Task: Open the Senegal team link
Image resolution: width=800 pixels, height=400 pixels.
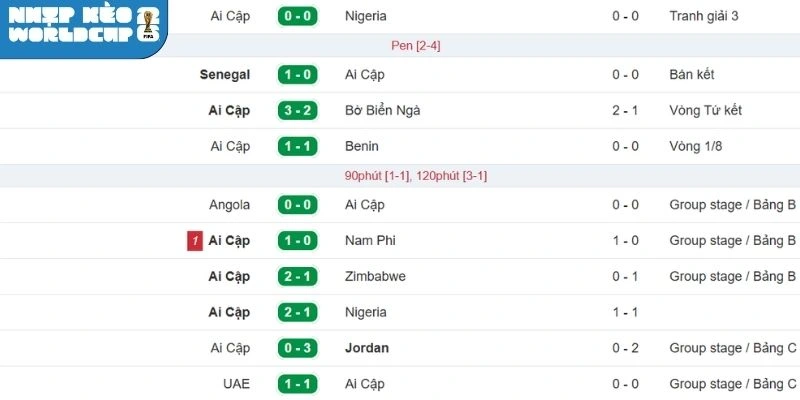Action: click(x=225, y=74)
